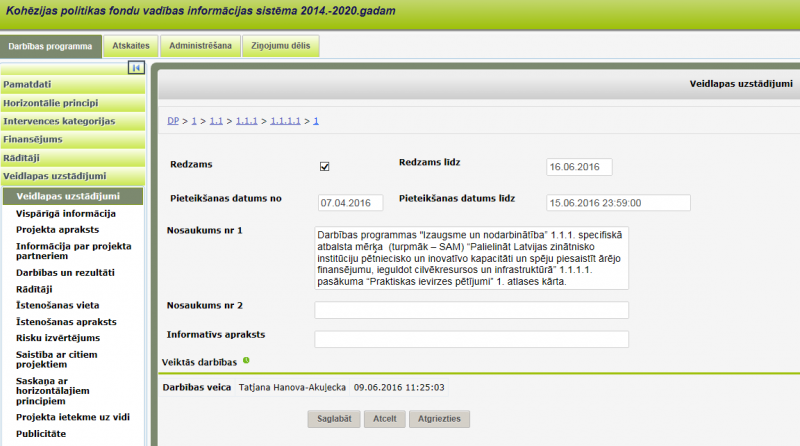Select Vispārīgā informācija in the sidebar
The image size is (800, 446).
66,213
